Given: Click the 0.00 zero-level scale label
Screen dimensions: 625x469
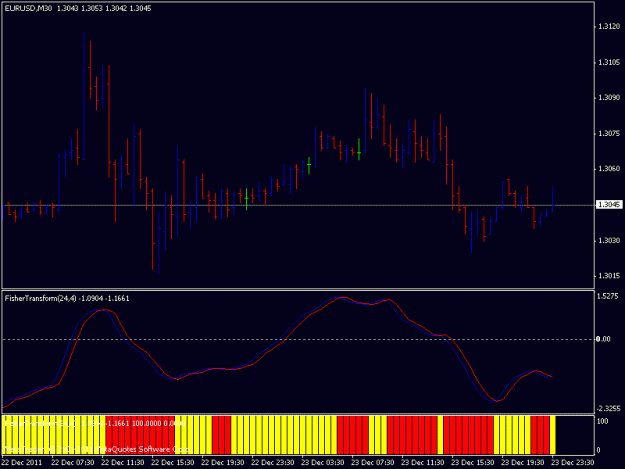Looking at the screenshot, I should (x=603, y=339).
